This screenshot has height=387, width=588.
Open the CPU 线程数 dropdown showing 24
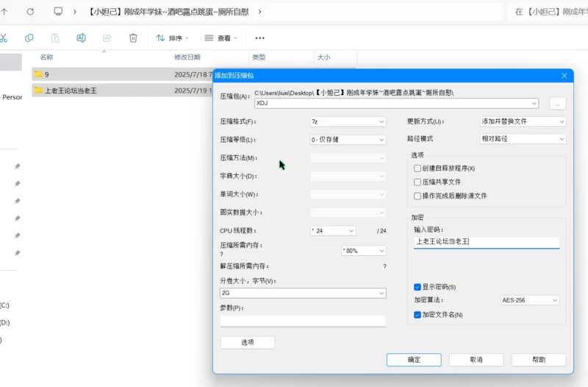tap(333, 231)
